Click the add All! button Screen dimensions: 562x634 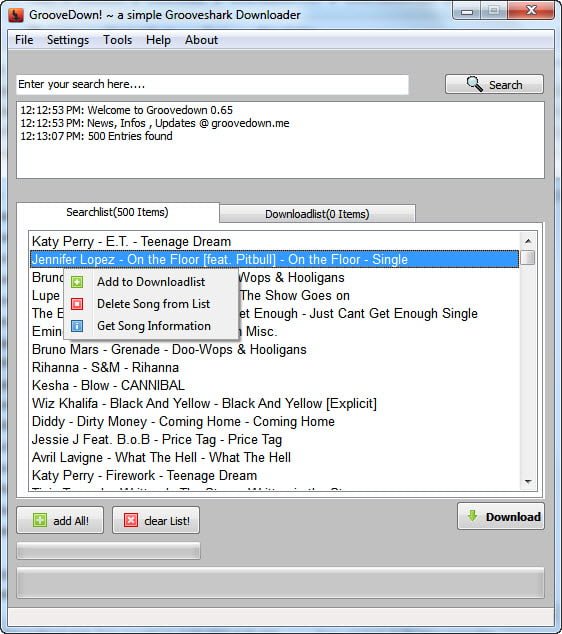click(x=60, y=520)
